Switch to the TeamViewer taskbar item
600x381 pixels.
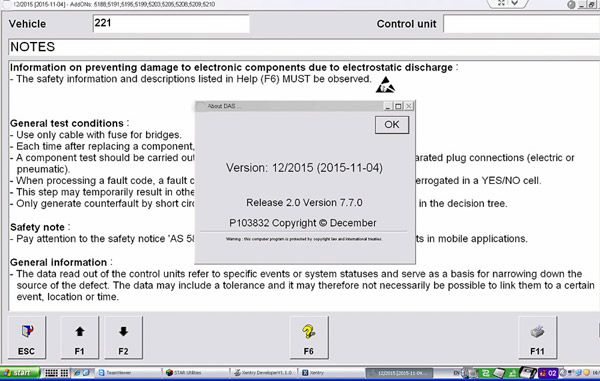129,373
